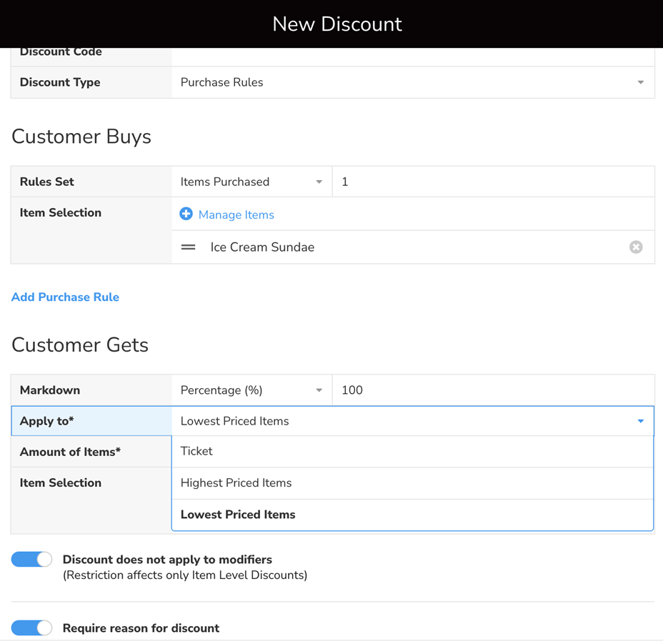Image resolution: width=663 pixels, height=644 pixels.
Task: Collapse the Apply to dropdown arrow
Action: [x=640, y=421]
